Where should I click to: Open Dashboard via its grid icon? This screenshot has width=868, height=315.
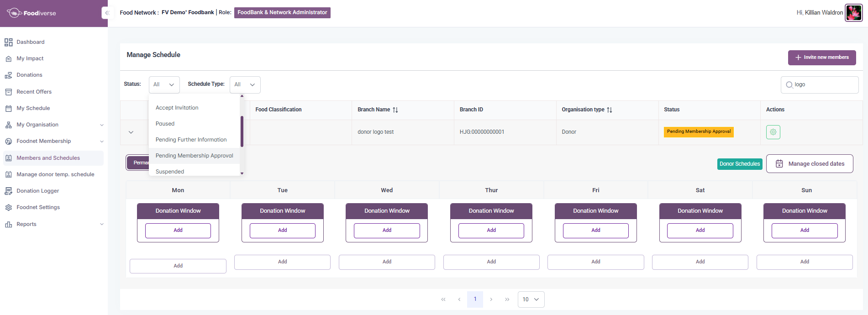pos(8,42)
